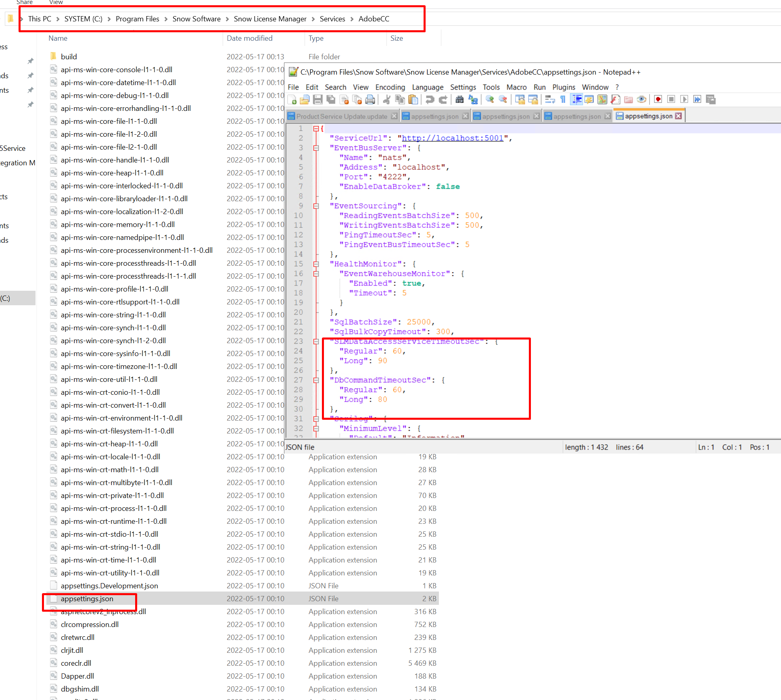Open the http://localhost:5001 link
The width and height of the screenshot is (781, 700).
click(453, 138)
